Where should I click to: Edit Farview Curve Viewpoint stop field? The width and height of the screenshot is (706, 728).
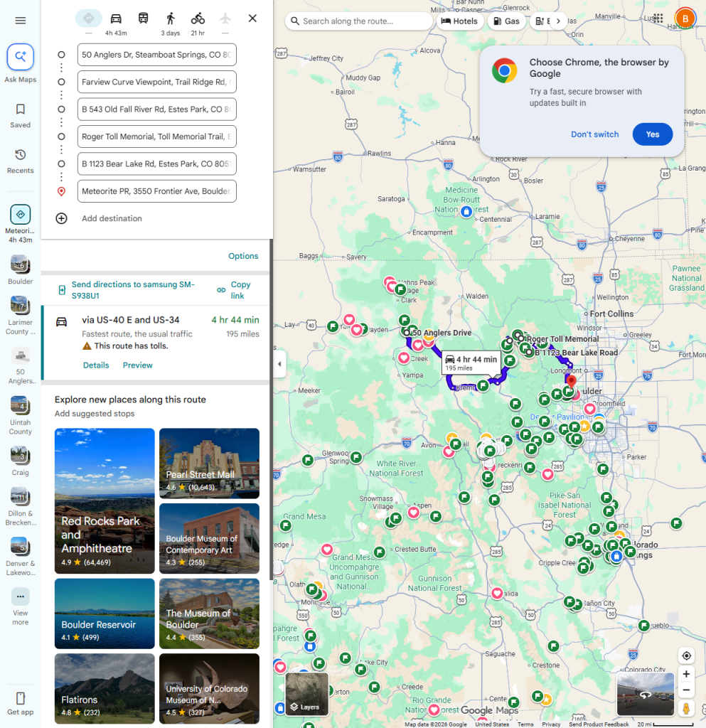[x=157, y=82]
